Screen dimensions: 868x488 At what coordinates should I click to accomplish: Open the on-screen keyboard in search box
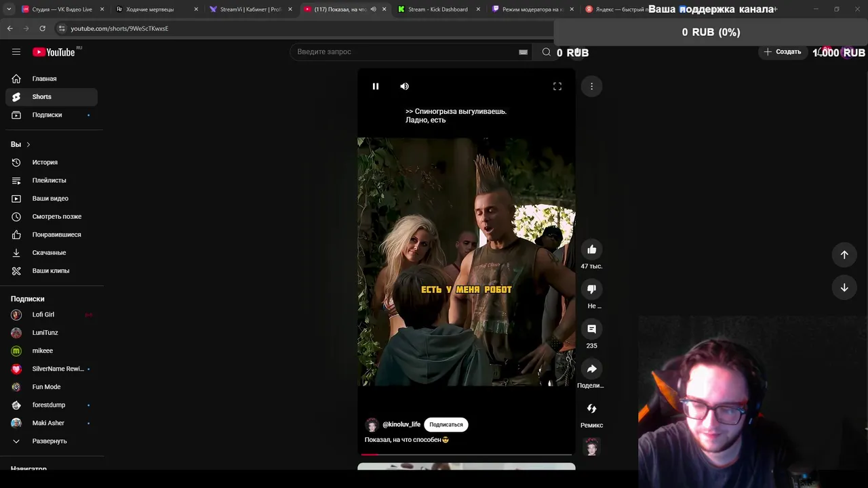523,52
